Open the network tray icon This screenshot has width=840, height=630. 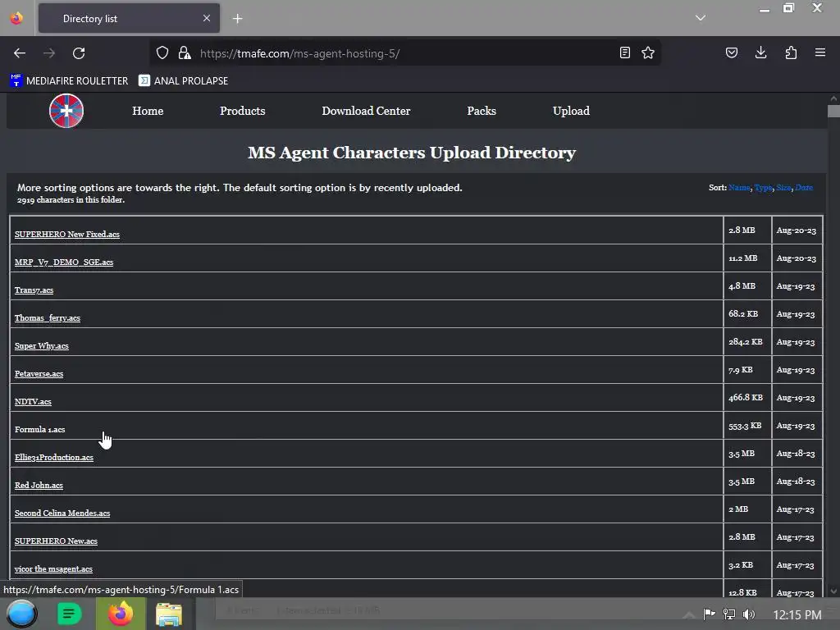pyautogui.click(x=729, y=614)
